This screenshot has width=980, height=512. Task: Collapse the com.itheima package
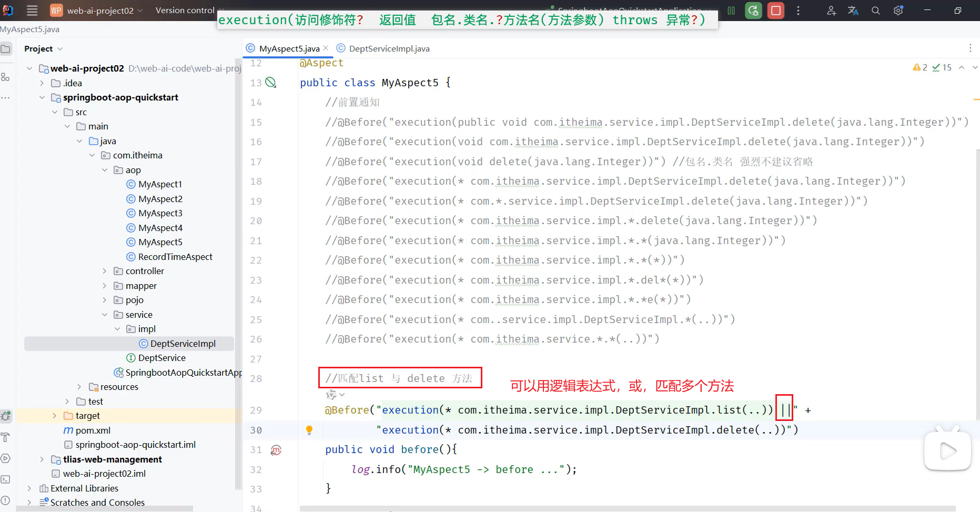coord(92,155)
